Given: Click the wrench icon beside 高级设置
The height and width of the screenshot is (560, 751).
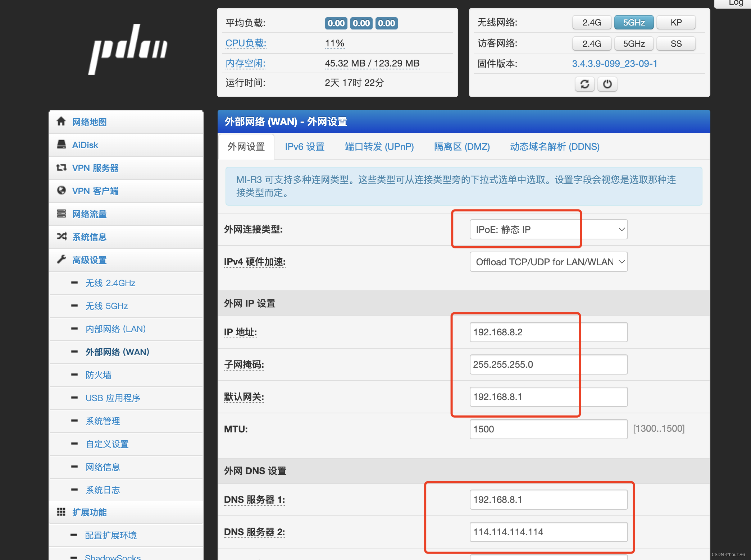Looking at the screenshot, I should 61,260.
